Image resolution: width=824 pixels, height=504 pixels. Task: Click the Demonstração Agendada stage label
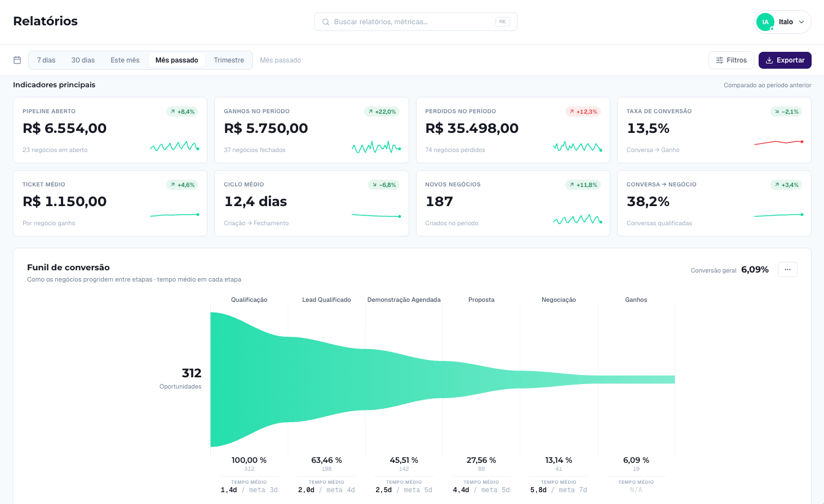[x=404, y=300]
